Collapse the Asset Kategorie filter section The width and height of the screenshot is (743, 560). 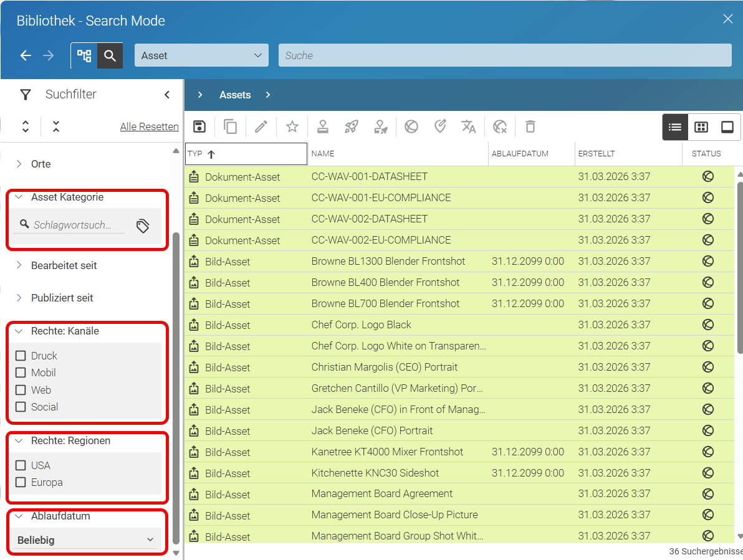click(19, 197)
